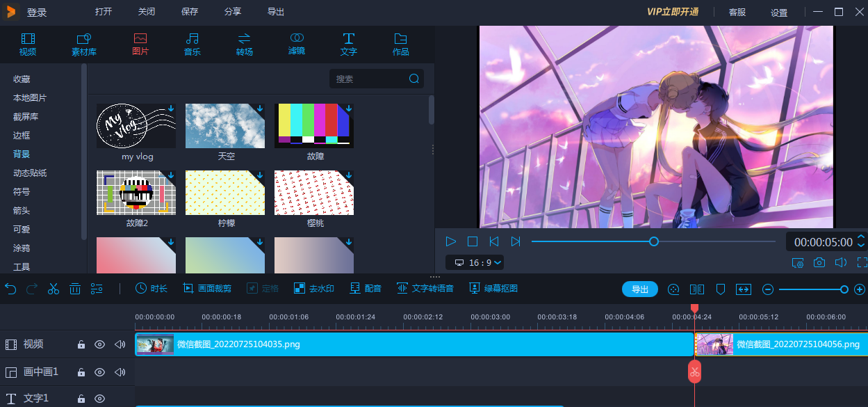Hide the 文字1 track

(x=100, y=399)
